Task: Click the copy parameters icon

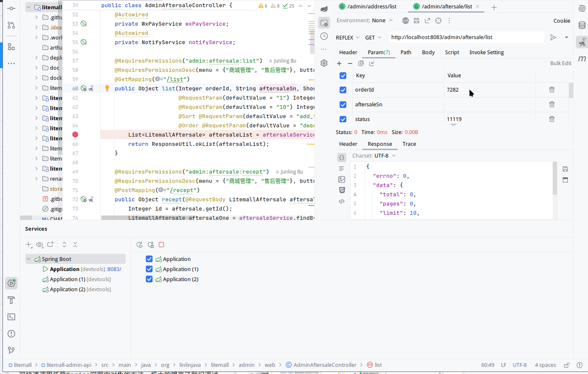Action: coord(361,63)
